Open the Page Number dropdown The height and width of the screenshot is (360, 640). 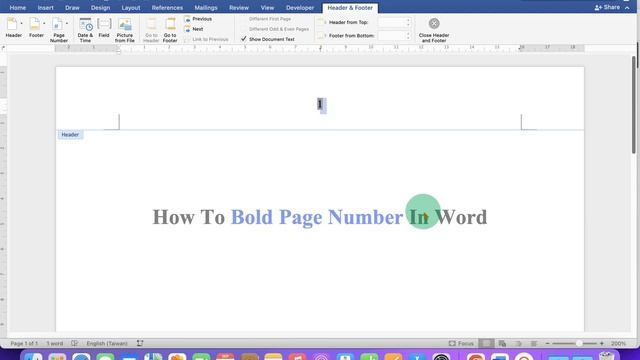coord(59,30)
